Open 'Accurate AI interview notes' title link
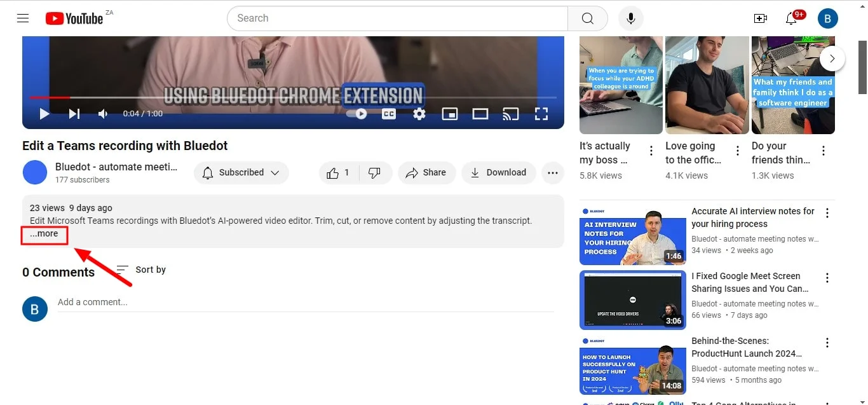Viewport: 868px width, 405px height. (x=753, y=217)
